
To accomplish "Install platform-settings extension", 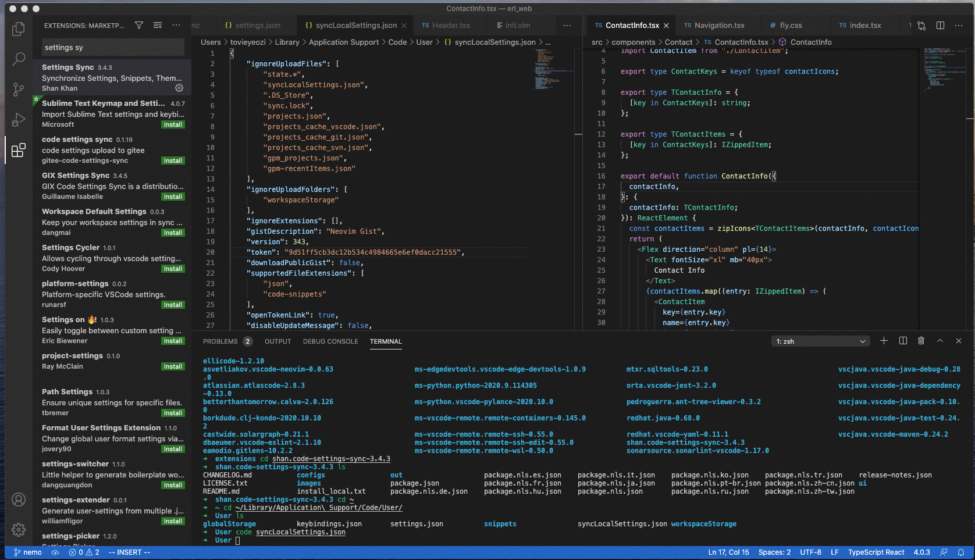I will (173, 305).
